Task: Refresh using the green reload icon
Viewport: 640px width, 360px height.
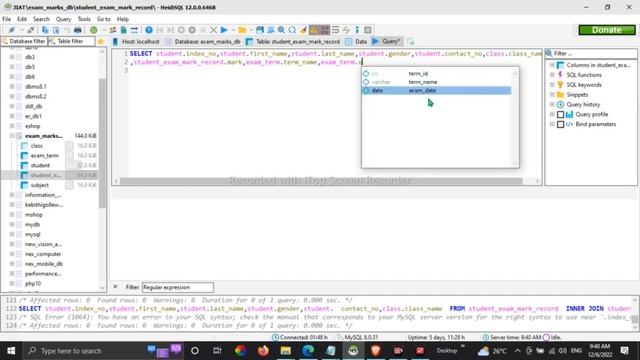Action: 93,30
